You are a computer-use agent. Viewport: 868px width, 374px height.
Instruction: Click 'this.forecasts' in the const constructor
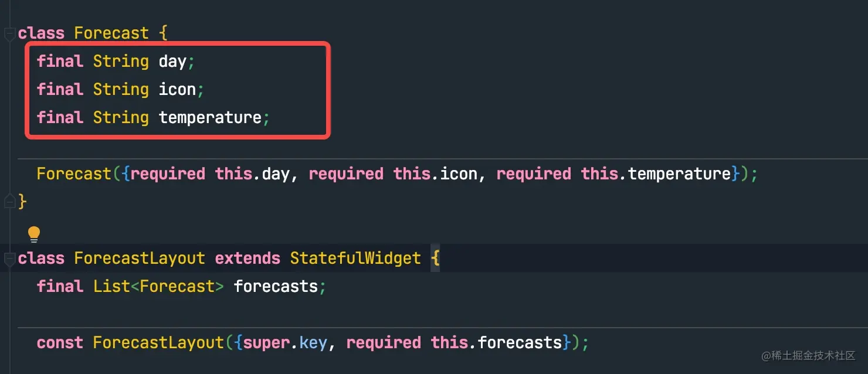[x=496, y=343]
